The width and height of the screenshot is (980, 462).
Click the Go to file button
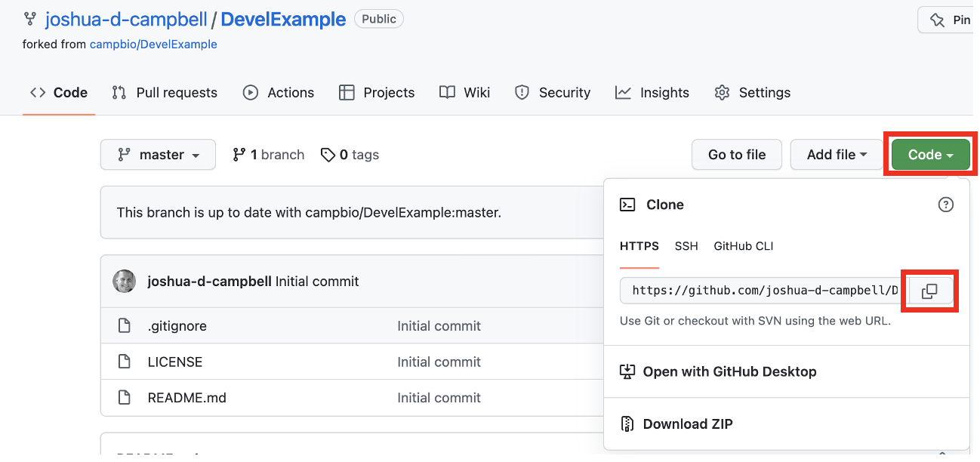tap(737, 155)
